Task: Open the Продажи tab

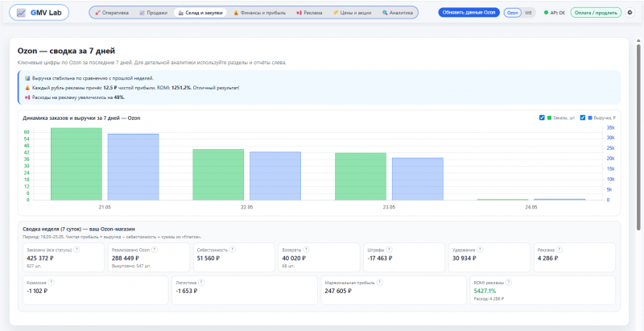Action: point(153,13)
